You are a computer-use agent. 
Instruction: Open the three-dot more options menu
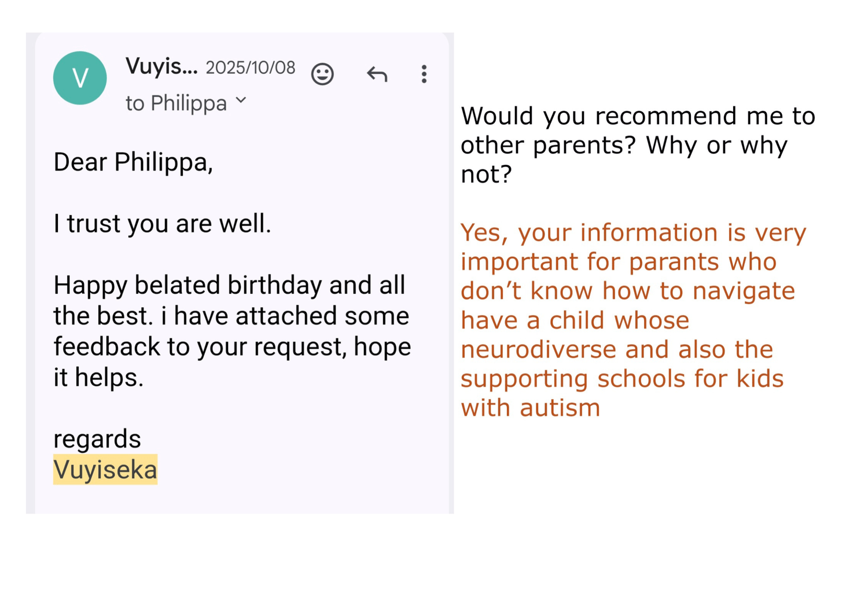(424, 75)
